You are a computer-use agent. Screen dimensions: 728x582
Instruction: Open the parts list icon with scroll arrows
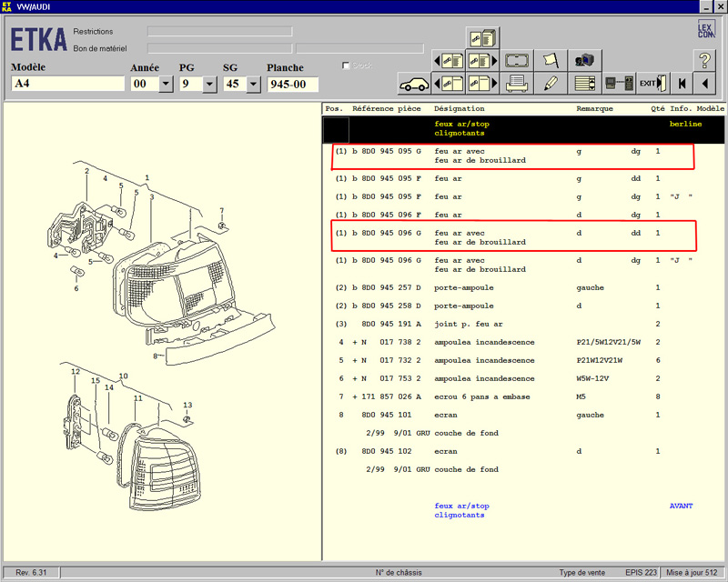pyautogui.click(x=583, y=84)
